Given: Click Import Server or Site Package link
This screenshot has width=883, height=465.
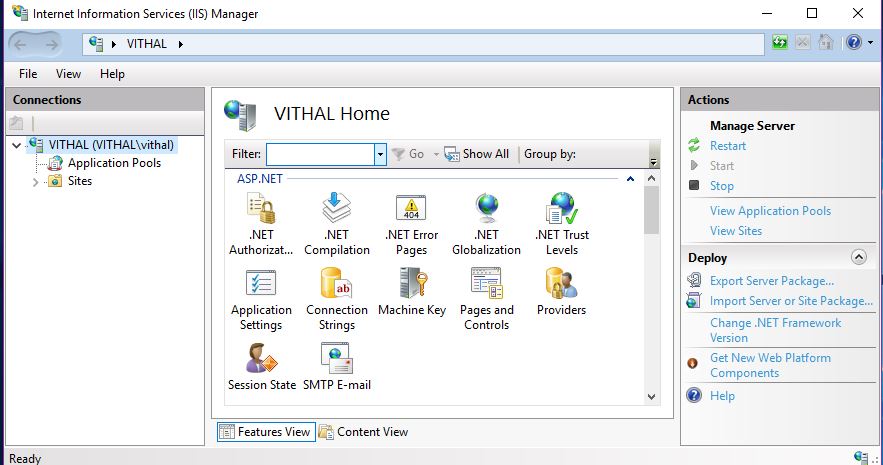Looking at the screenshot, I should pos(791,301).
